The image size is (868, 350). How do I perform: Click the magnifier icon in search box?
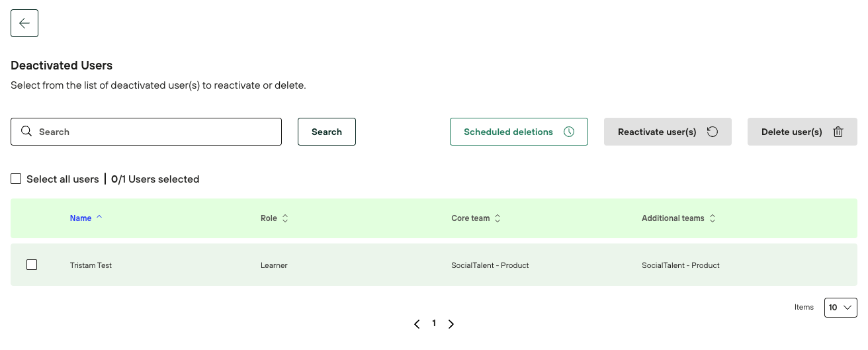click(26, 132)
